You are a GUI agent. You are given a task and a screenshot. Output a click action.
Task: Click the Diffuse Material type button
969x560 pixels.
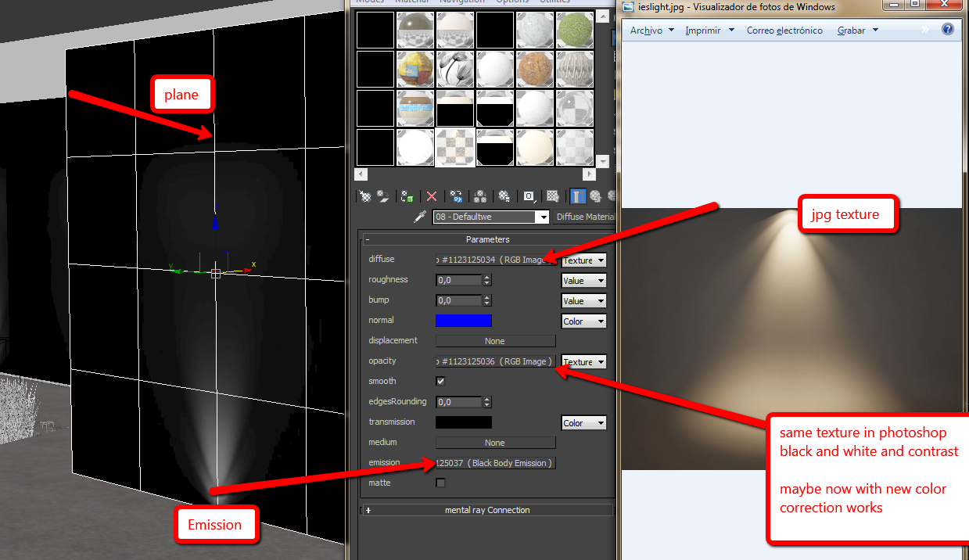click(x=586, y=217)
